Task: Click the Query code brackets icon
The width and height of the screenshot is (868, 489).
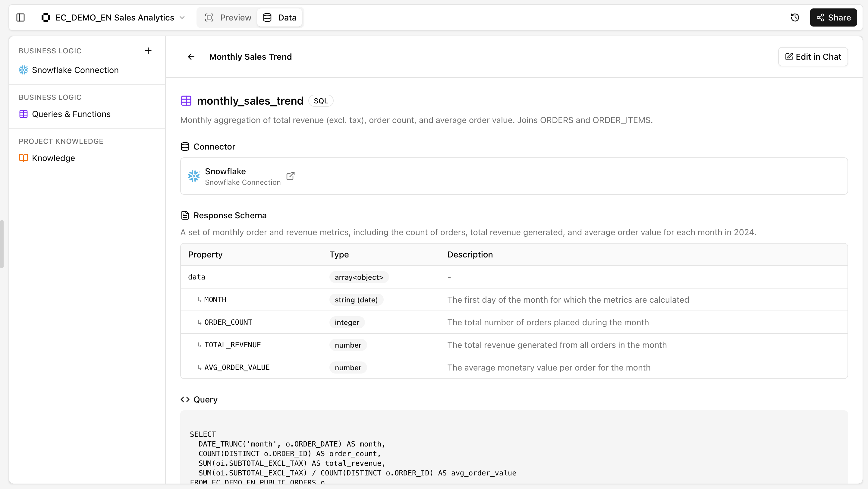Action: tap(185, 400)
